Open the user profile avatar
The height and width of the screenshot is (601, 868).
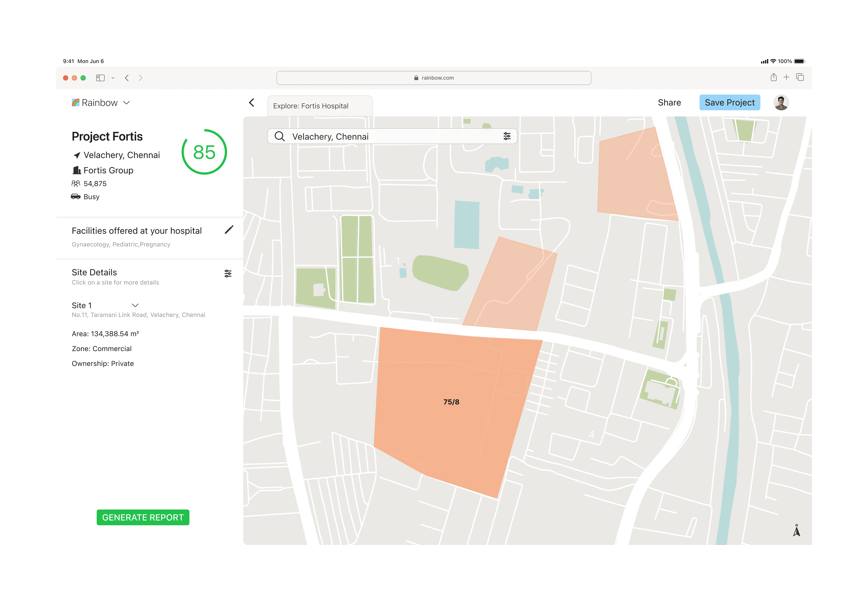point(781,103)
